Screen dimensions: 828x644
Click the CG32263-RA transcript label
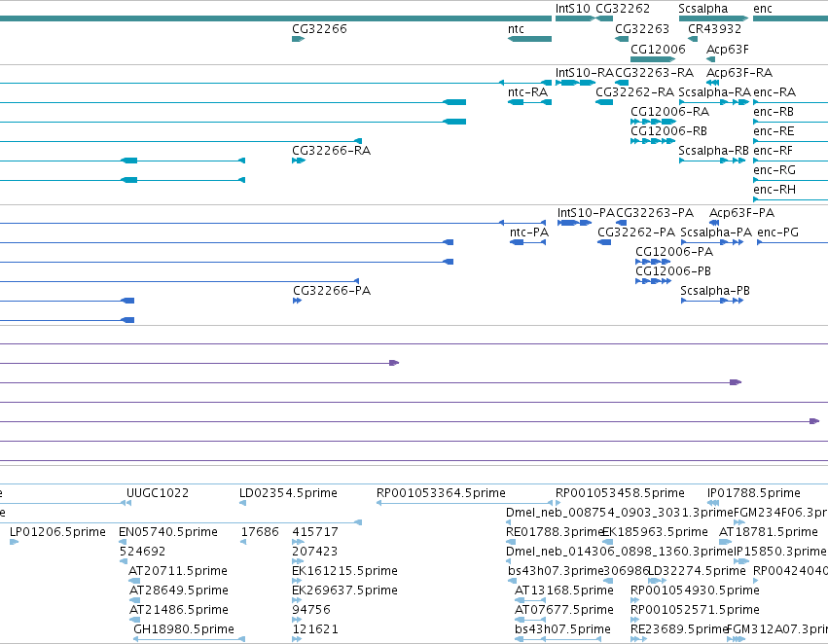coord(654,73)
